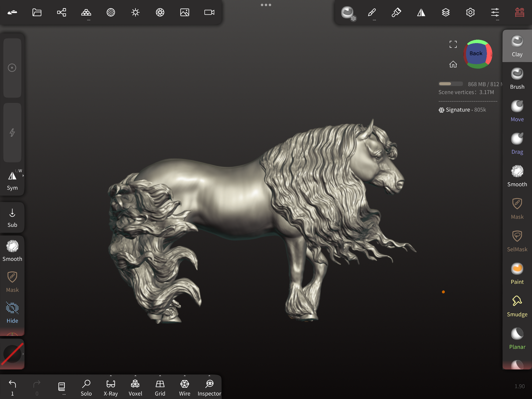
Task: Pick the Smudge tool in right sidebar
Action: (517, 306)
